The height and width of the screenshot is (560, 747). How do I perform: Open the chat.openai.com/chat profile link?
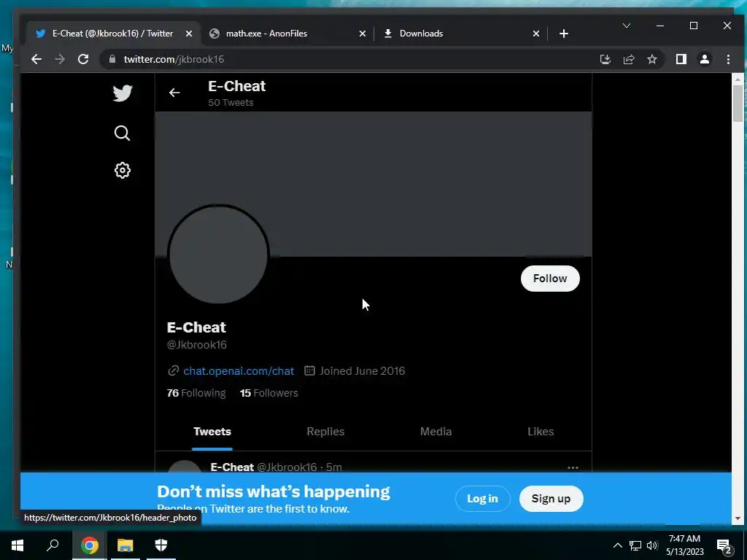(239, 371)
